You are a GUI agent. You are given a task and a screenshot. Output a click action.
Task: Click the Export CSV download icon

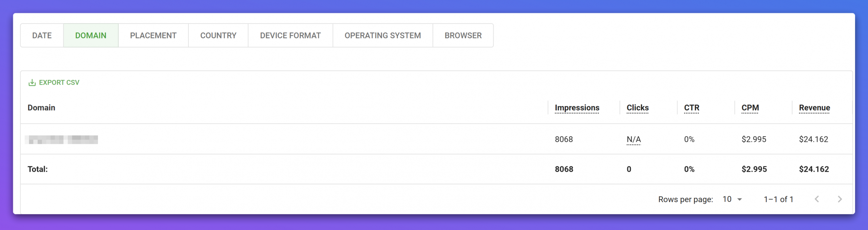(32, 83)
